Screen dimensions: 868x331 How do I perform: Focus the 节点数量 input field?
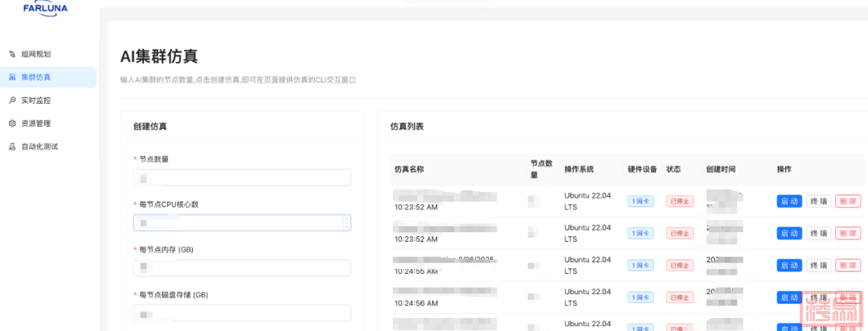point(241,178)
